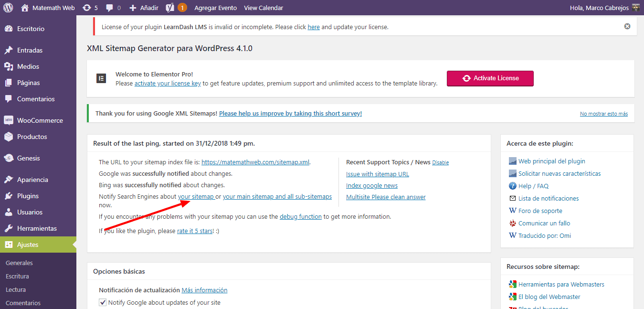Click the Ajustes settings icon

pos(9,245)
